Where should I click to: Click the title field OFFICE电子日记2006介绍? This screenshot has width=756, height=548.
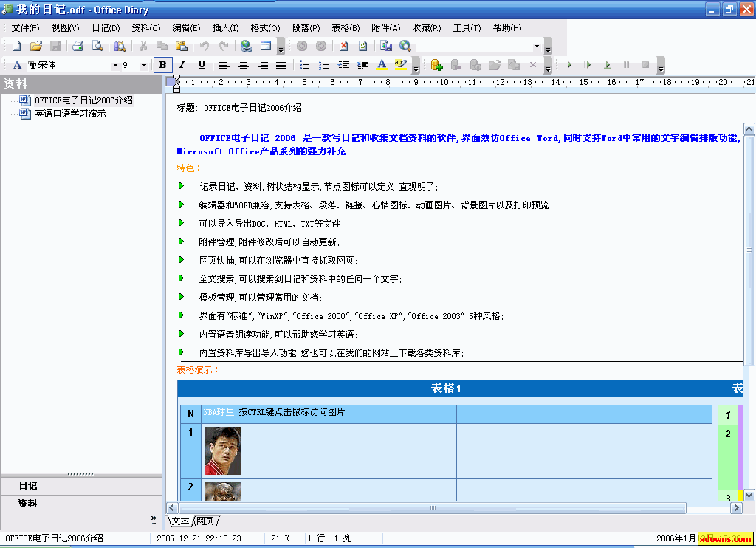pos(252,108)
